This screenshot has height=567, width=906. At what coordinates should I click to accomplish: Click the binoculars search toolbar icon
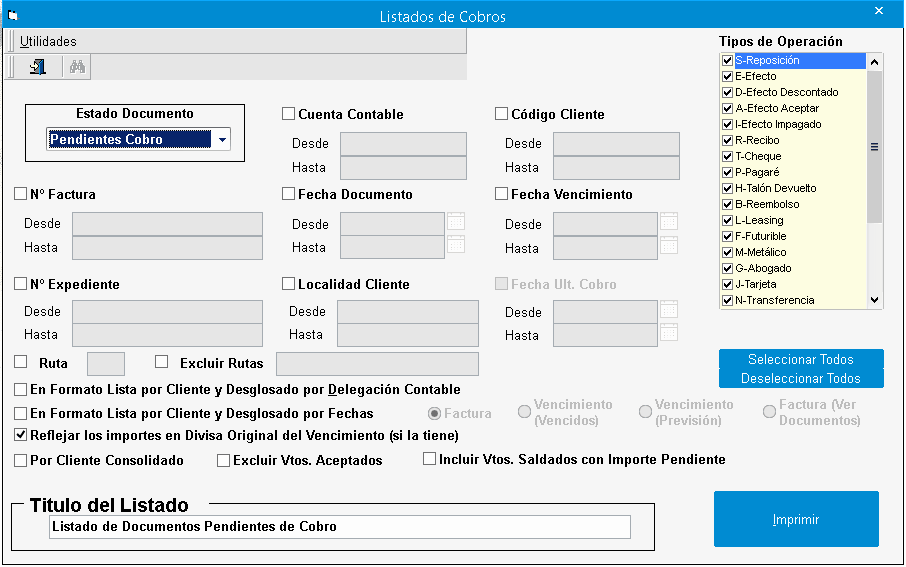point(77,67)
